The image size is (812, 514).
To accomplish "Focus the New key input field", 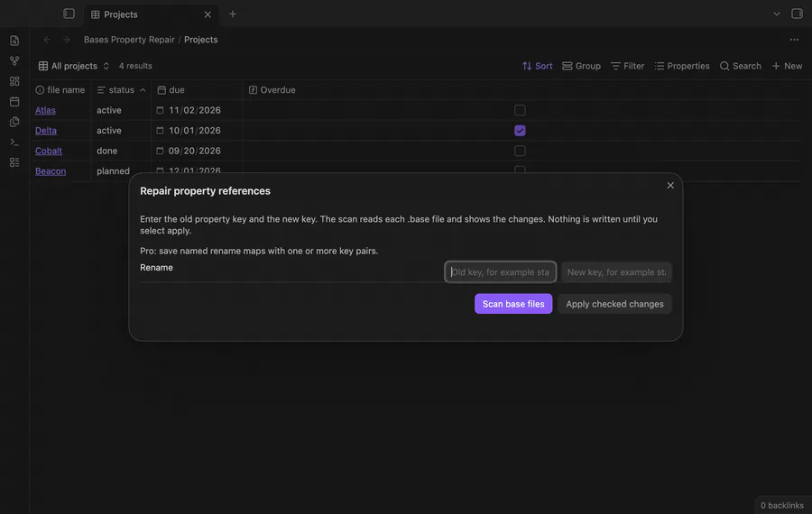I will click(616, 271).
